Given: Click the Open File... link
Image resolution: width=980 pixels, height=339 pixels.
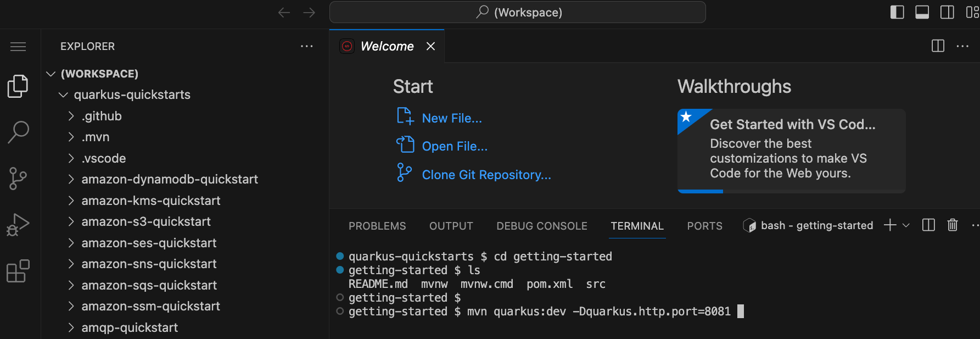Looking at the screenshot, I should [455, 146].
